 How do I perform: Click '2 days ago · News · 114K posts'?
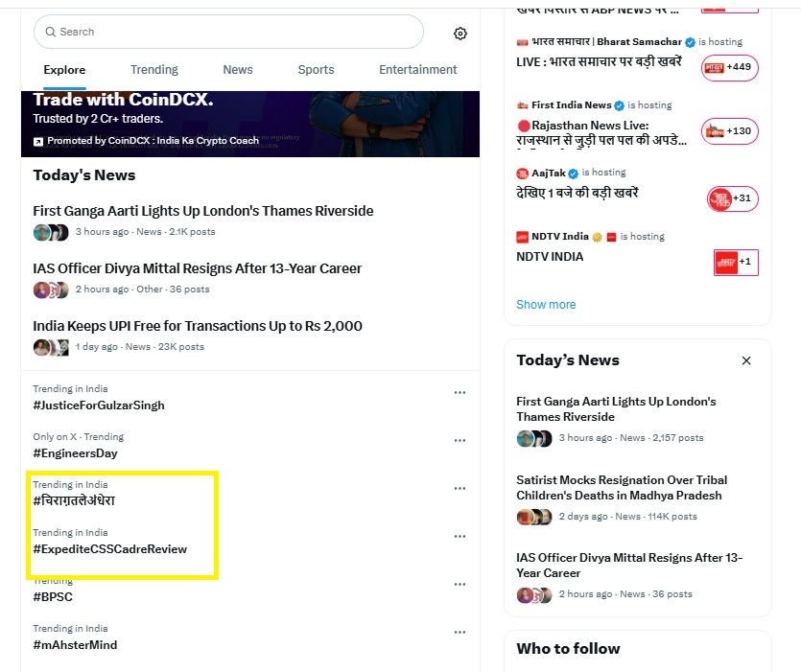tap(627, 517)
